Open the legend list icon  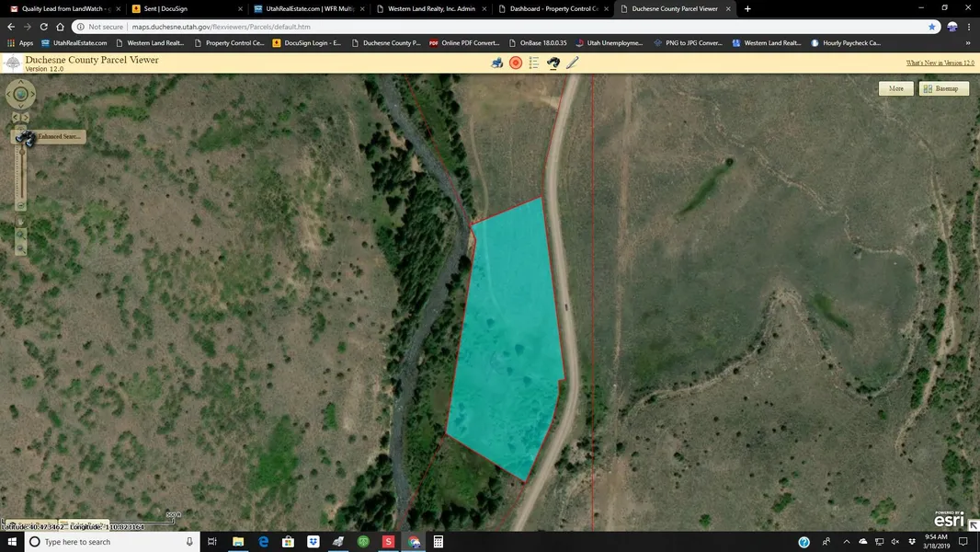coord(534,63)
